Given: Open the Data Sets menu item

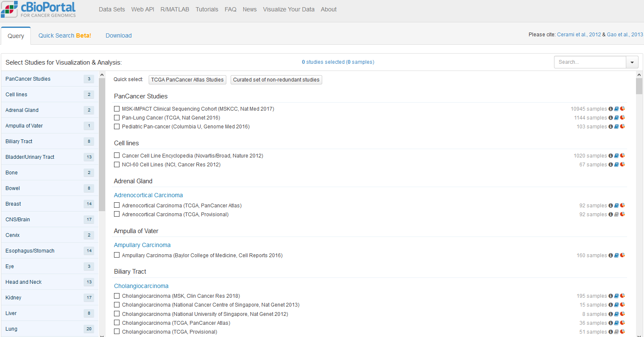Looking at the screenshot, I should tap(112, 9).
